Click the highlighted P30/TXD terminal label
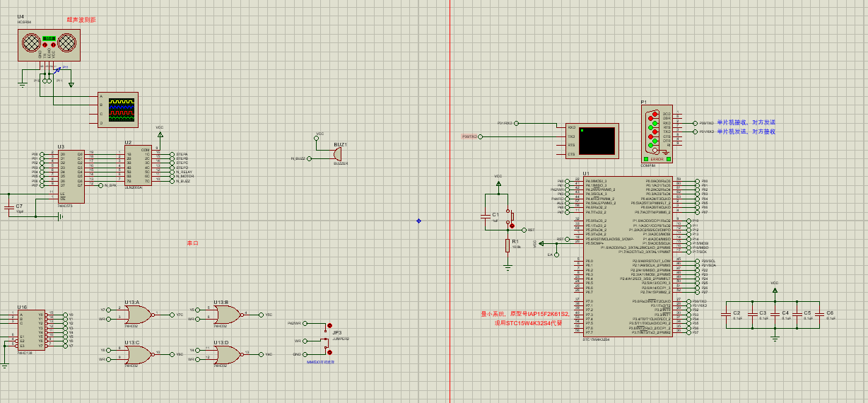868x403 pixels. coord(469,136)
